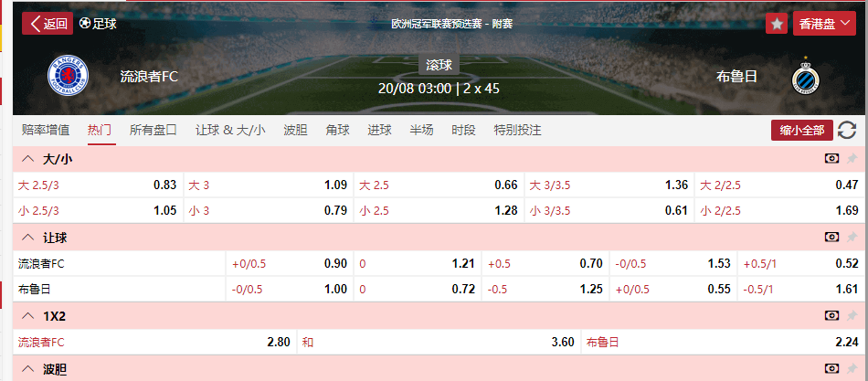The image size is (868, 381).
Task: Click the 返回 back button
Action: (48, 23)
